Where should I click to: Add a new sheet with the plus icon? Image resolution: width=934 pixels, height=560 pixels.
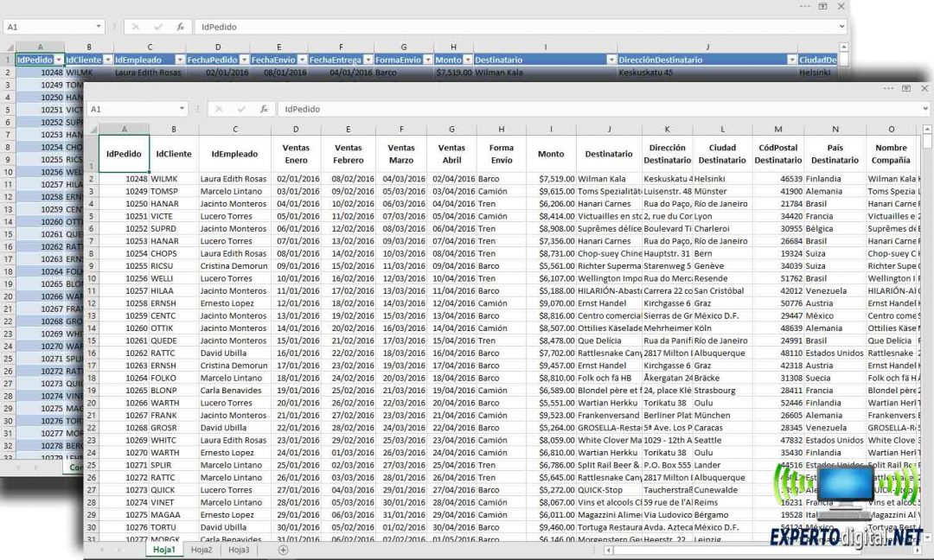click(x=283, y=550)
